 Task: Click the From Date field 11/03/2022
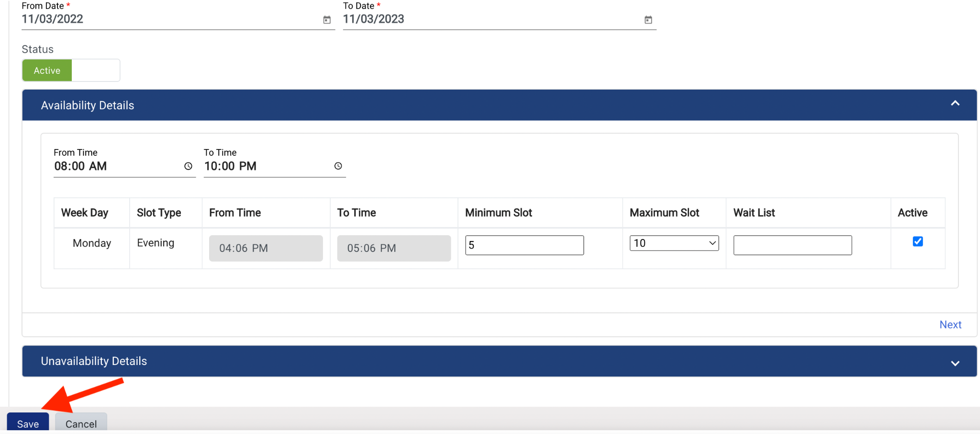pyautogui.click(x=167, y=19)
